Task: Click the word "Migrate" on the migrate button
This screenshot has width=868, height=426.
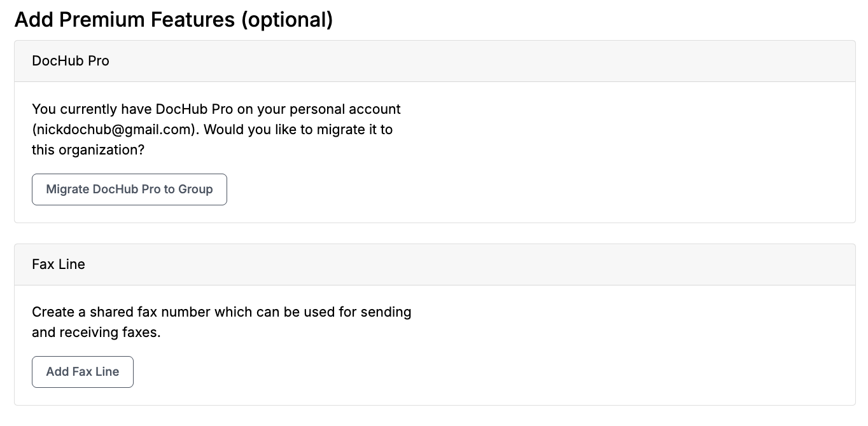Action: coord(67,189)
